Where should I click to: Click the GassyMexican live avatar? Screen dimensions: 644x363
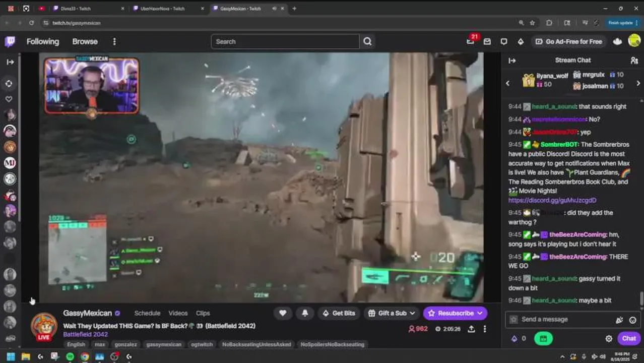click(x=44, y=327)
